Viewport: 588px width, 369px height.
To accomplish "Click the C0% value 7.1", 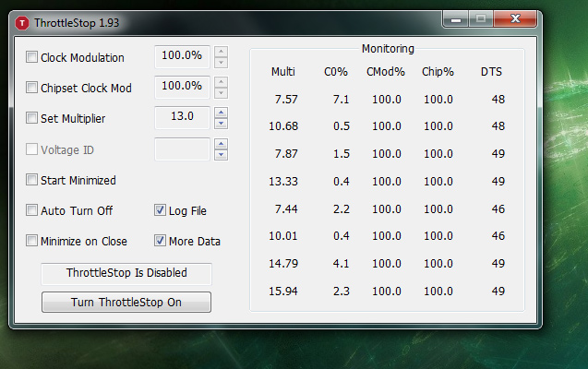I will [x=342, y=100].
